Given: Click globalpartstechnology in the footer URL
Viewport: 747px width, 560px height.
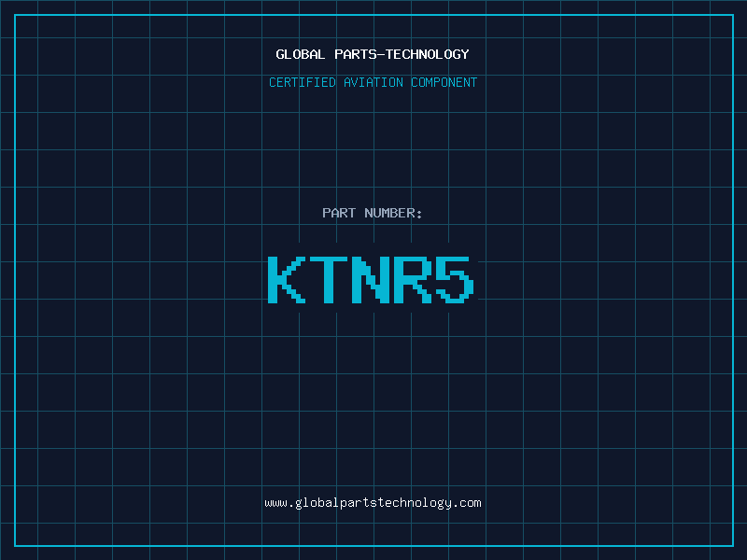Looking at the screenshot, I should (x=373, y=503).
